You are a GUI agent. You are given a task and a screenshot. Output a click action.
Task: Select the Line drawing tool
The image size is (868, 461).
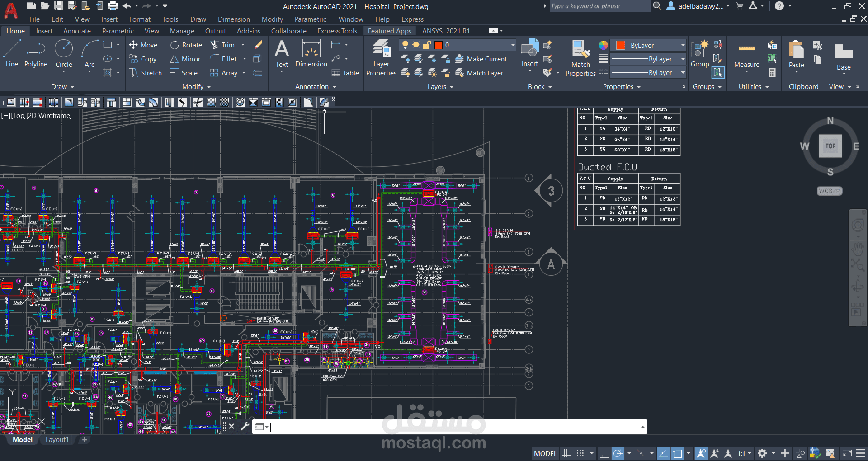click(12, 53)
